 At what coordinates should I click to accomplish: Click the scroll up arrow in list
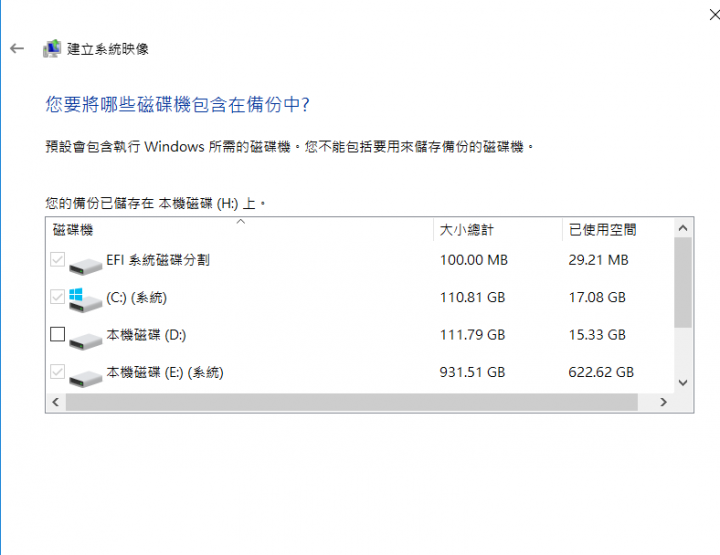pyautogui.click(x=683, y=228)
